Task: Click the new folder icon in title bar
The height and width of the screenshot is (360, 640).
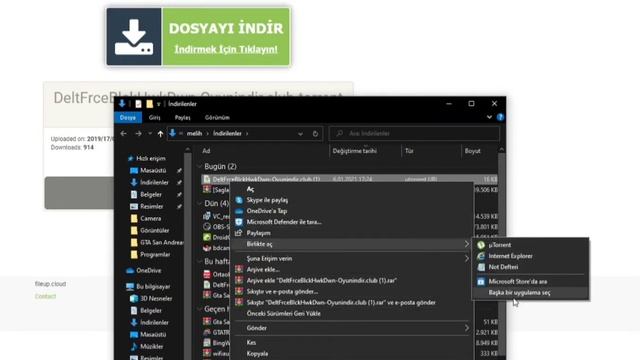Action: [149, 104]
